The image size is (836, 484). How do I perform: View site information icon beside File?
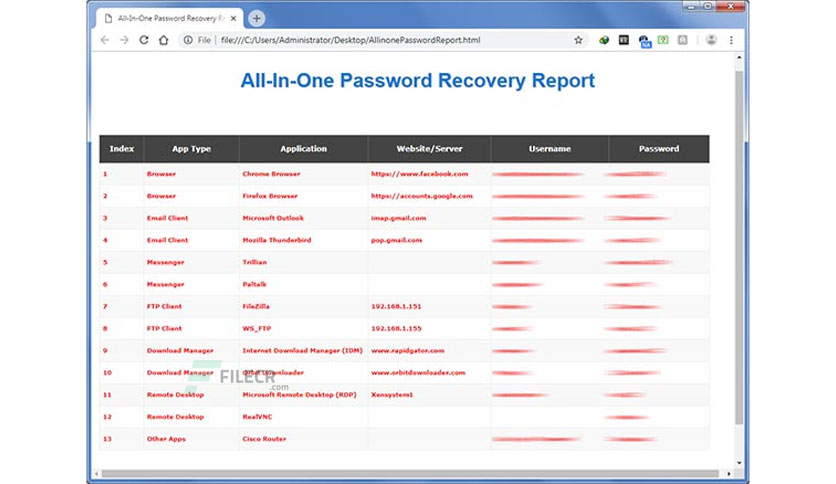coord(188,40)
